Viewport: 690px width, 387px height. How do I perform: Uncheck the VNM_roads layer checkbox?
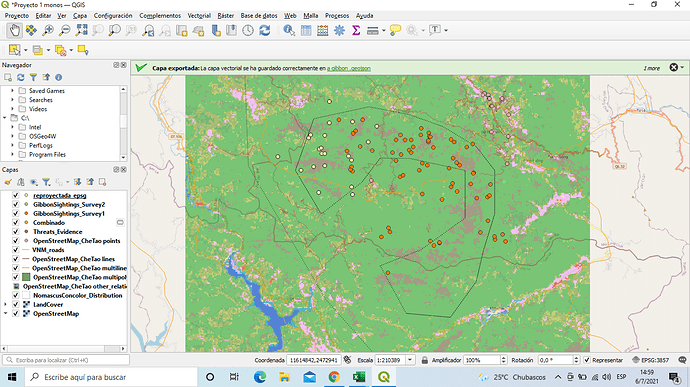[x=16, y=250]
